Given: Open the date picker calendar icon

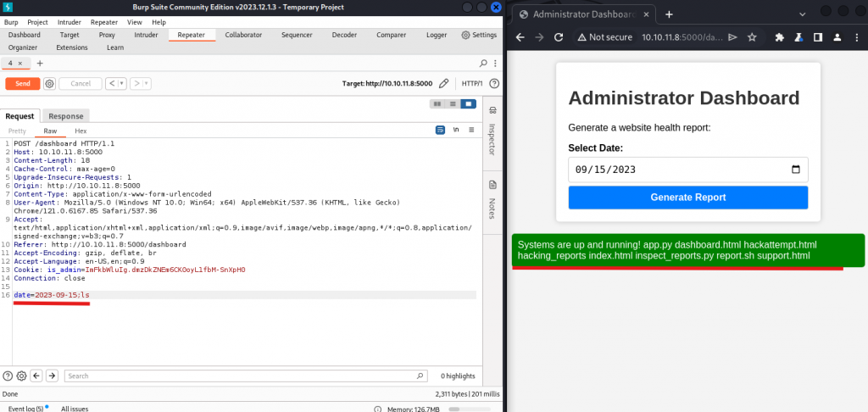Looking at the screenshot, I should coord(796,170).
